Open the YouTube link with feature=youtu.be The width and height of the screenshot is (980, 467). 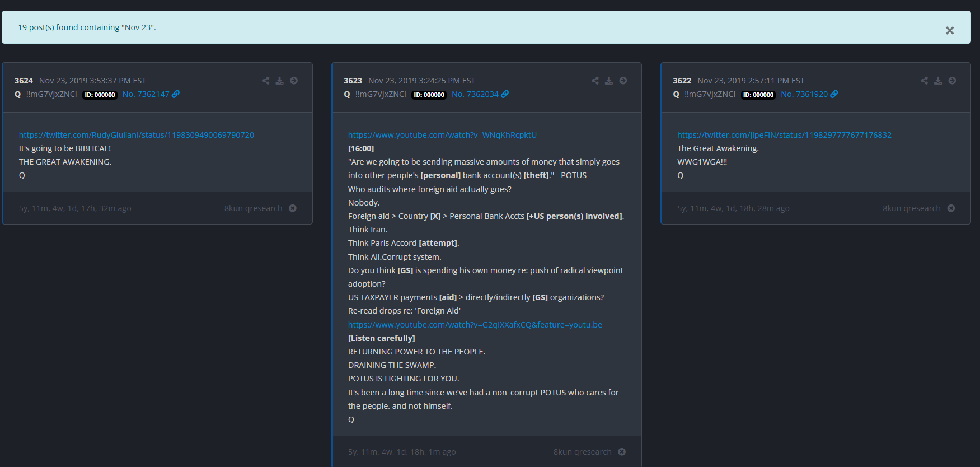475,325
